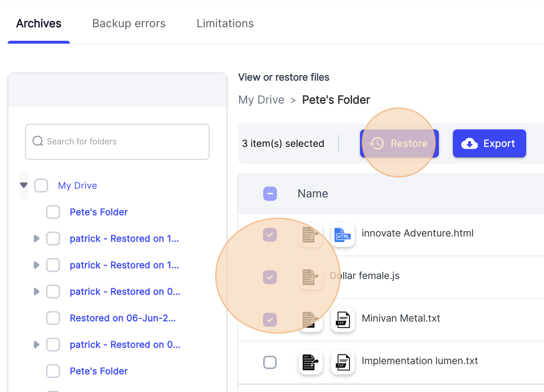Image resolution: width=544 pixels, height=392 pixels.
Task: Check the checkbox next to Pete's Folder
Action: click(53, 212)
